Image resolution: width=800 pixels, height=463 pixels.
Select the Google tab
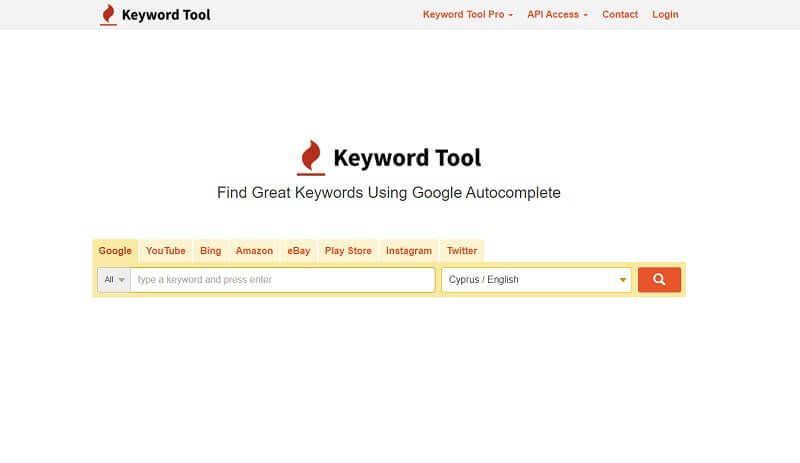pyautogui.click(x=115, y=251)
